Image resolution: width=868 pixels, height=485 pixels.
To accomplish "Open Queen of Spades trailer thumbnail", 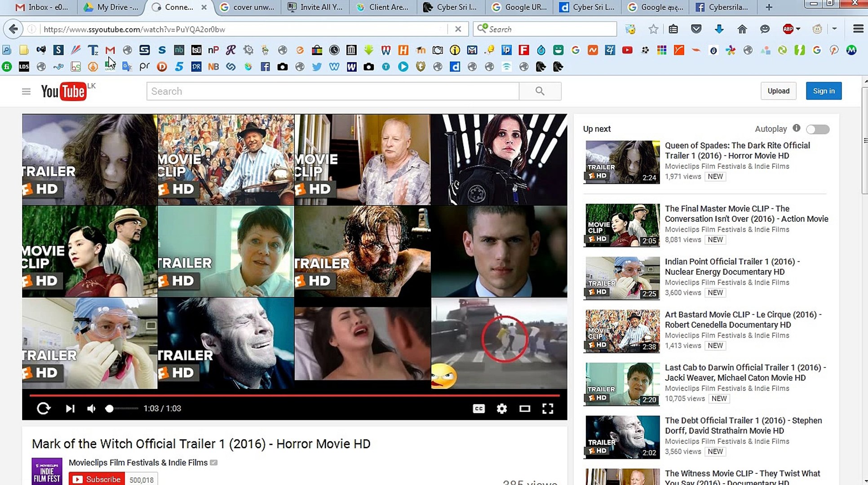I will pos(622,162).
